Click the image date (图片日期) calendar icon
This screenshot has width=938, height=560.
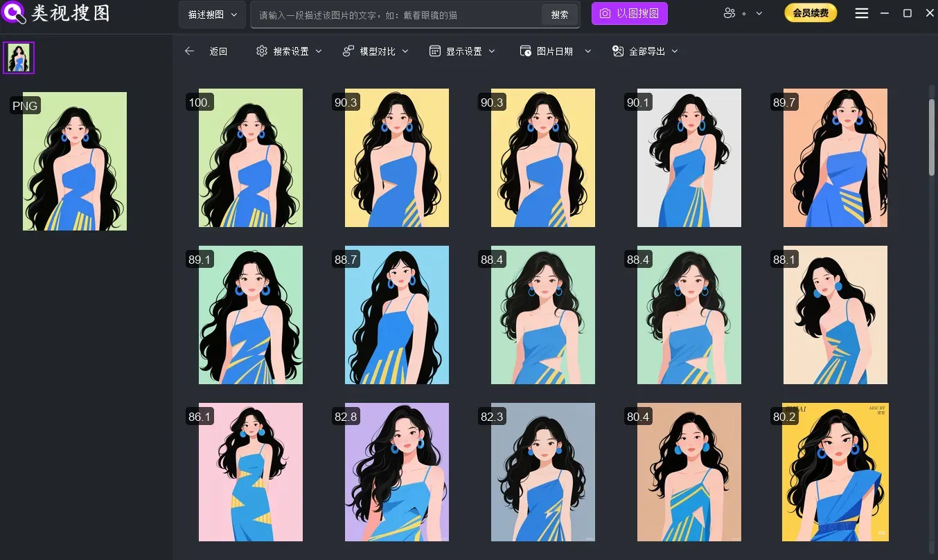tap(526, 51)
